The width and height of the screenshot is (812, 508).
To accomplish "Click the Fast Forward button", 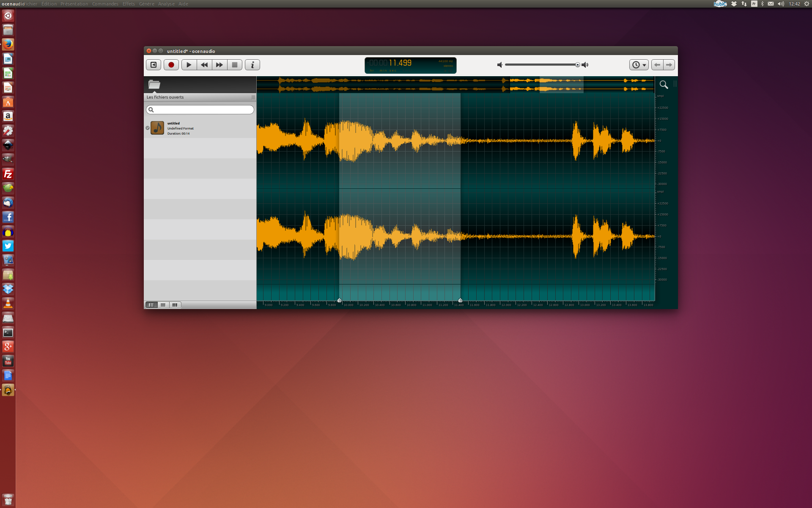I will click(x=219, y=65).
